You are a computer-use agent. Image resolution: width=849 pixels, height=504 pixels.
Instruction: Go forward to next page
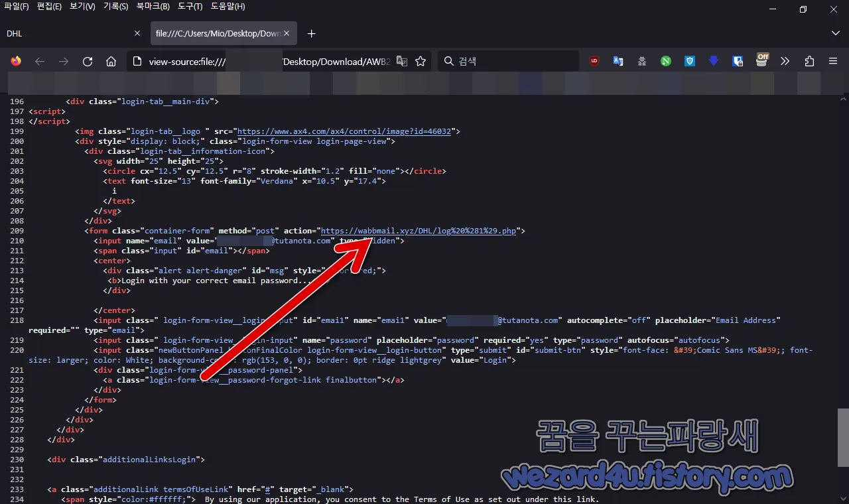click(x=64, y=61)
